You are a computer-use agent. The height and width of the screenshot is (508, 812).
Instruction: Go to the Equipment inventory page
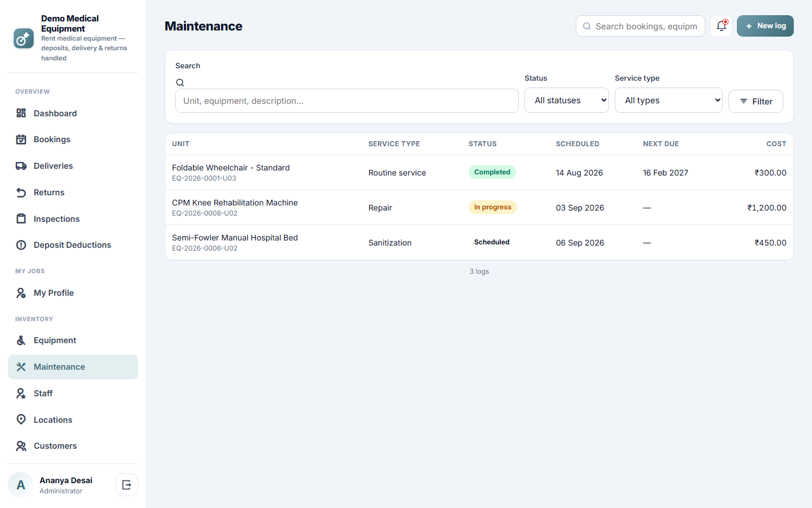(73, 340)
